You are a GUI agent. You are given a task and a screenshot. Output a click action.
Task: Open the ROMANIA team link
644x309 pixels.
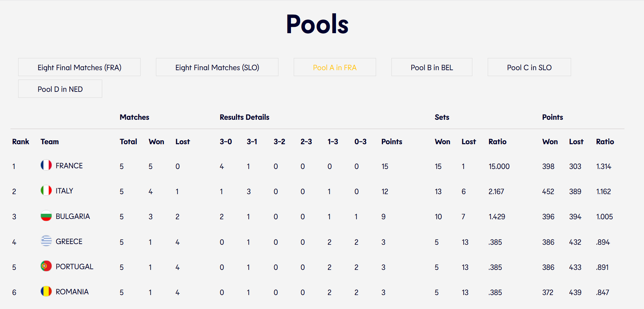[x=72, y=292]
